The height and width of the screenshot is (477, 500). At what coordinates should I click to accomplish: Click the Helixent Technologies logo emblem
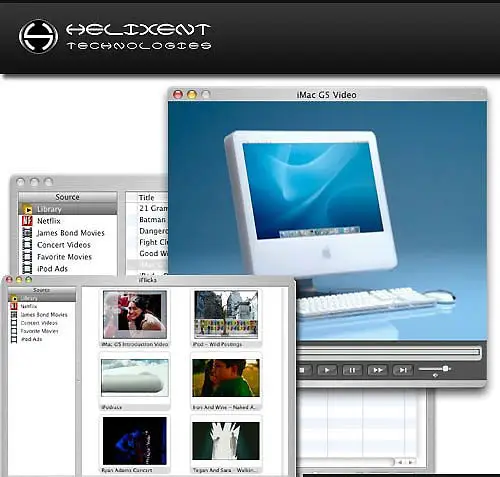pos(38,36)
